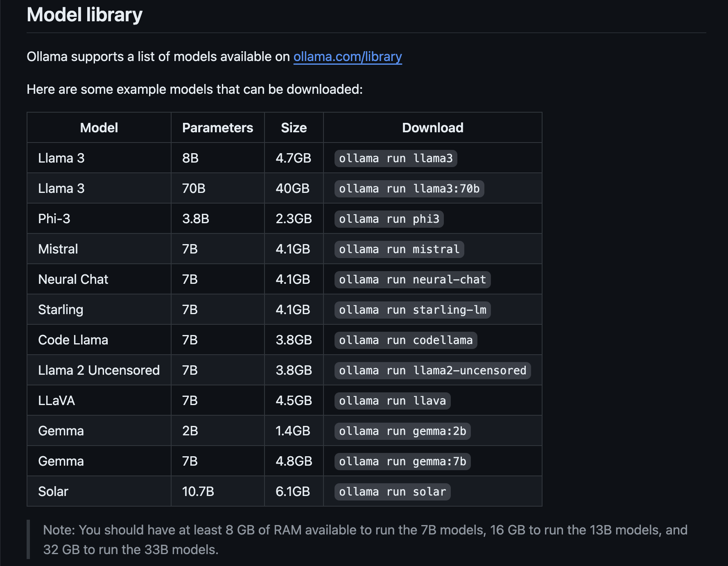
Task: Click the Parameters column header
Action: click(x=217, y=128)
